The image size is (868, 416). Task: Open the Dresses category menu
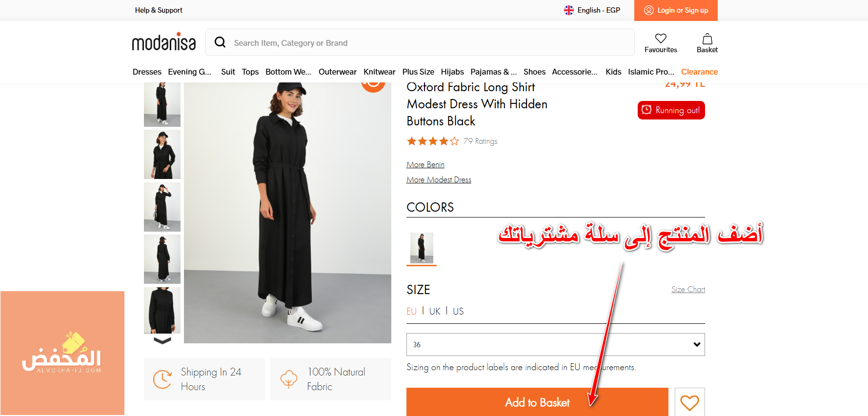(x=147, y=72)
